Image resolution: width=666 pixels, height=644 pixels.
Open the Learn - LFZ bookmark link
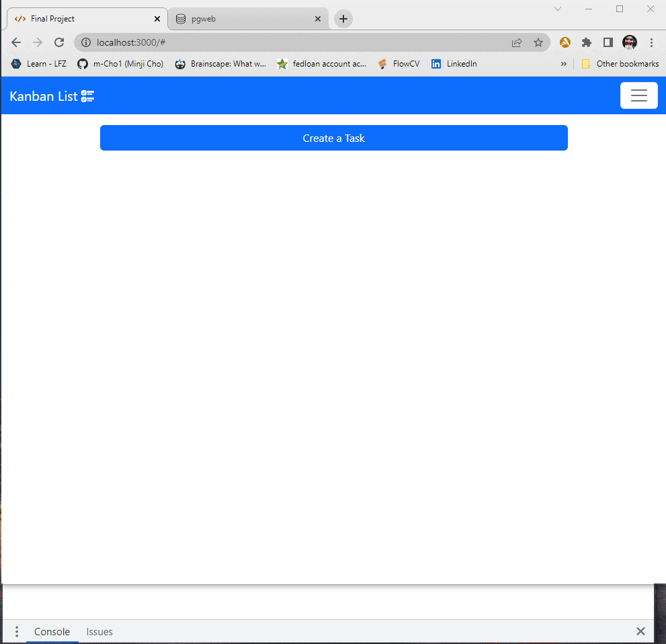coord(38,64)
